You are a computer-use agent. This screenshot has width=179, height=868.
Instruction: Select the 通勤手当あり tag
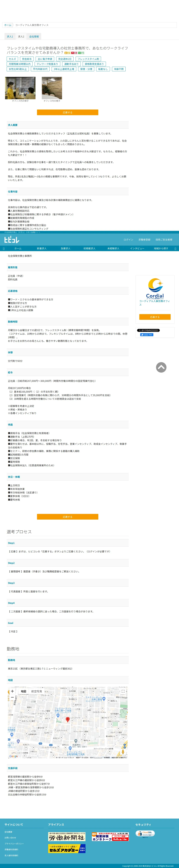[x=71, y=64]
